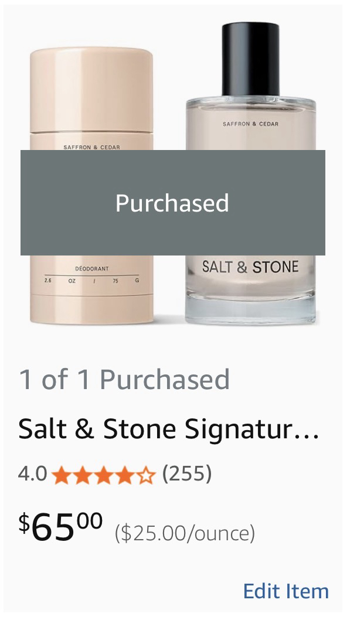
Task: Click the SALT & STONE label on bottle
Action: 250,267
